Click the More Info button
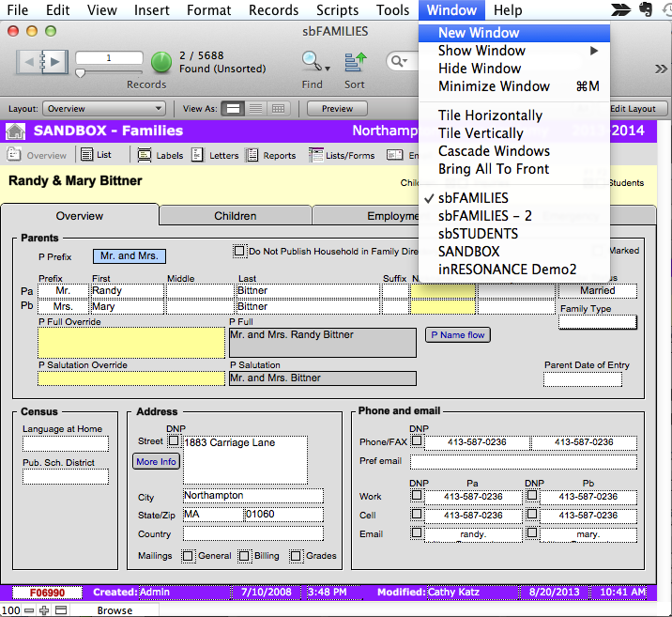 tap(156, 462)
